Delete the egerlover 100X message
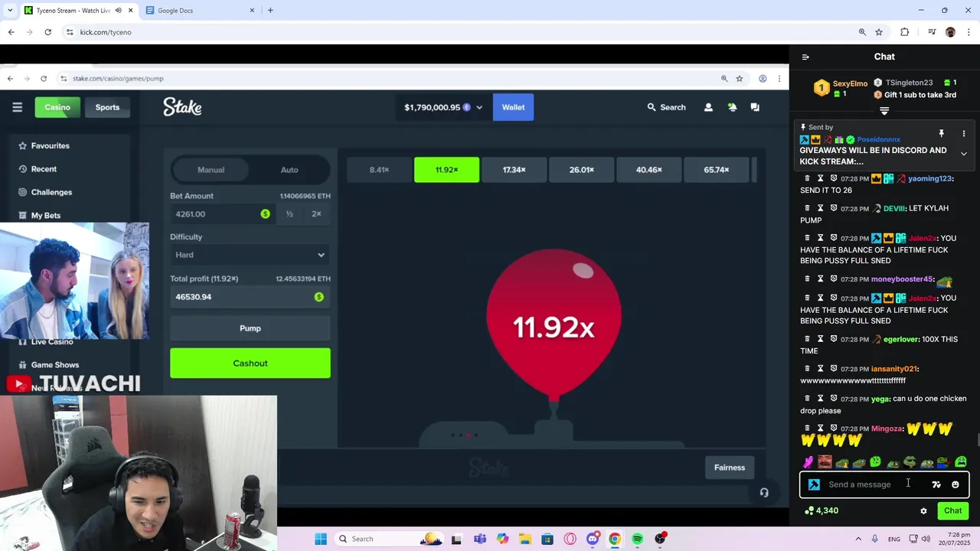980x551 pixels. [x=807, y=339]
